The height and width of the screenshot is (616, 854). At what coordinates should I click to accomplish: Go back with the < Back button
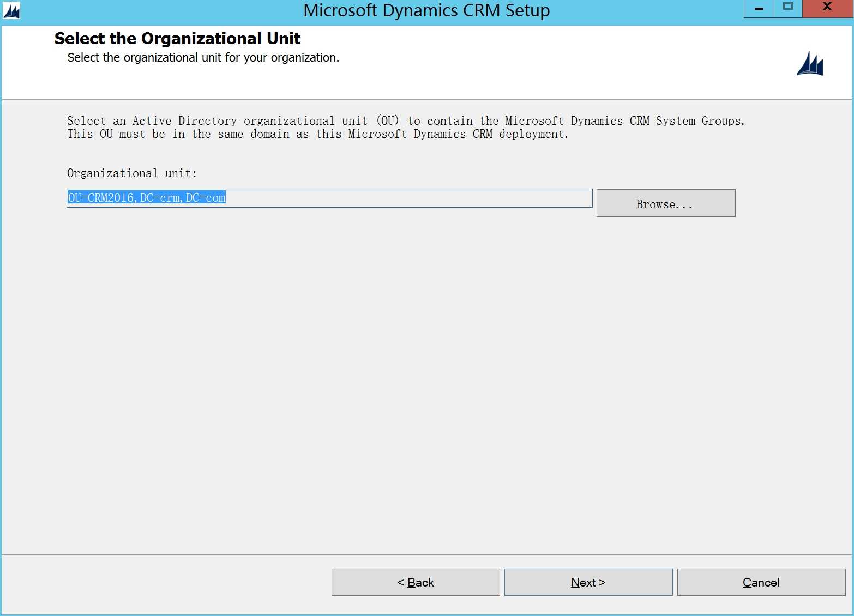416,582
